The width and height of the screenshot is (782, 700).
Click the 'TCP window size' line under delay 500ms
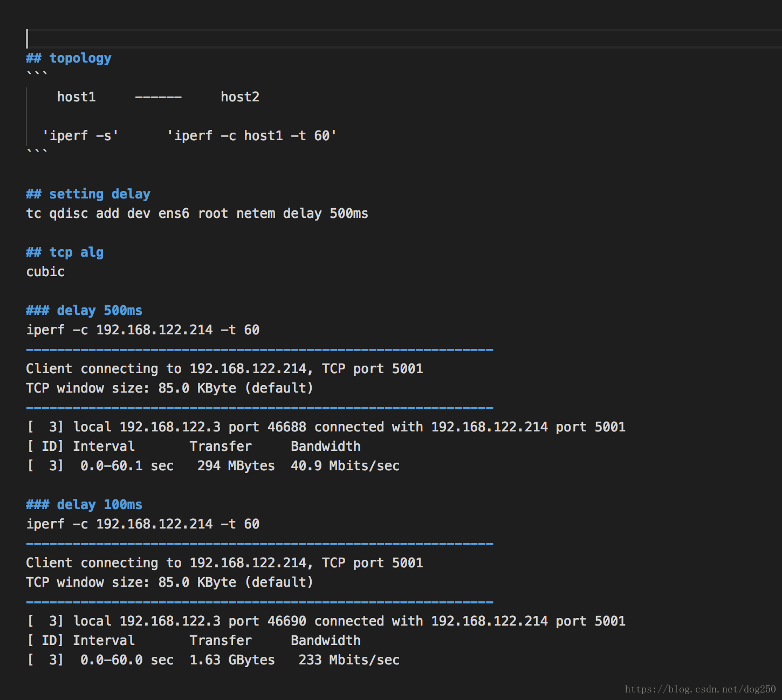click(170, 388)
